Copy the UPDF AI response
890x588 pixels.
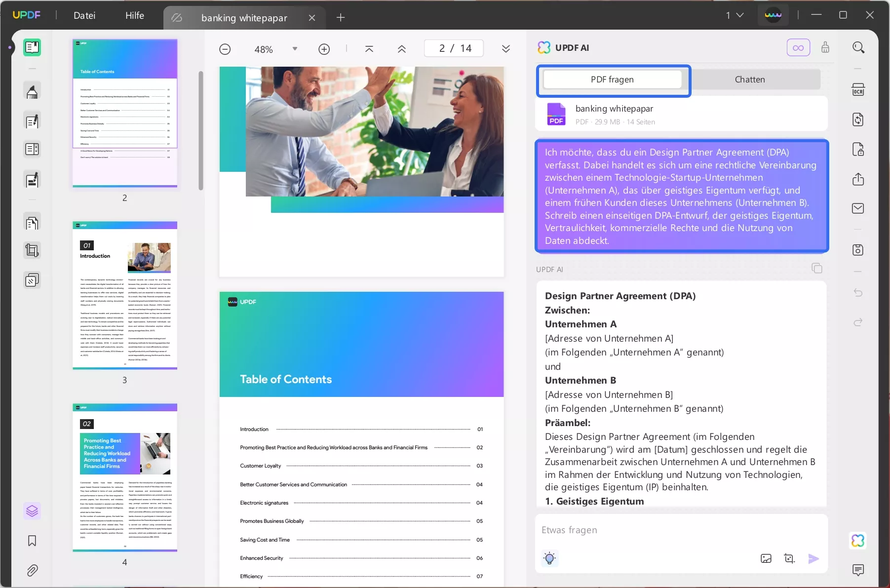(x=817, y=269)
